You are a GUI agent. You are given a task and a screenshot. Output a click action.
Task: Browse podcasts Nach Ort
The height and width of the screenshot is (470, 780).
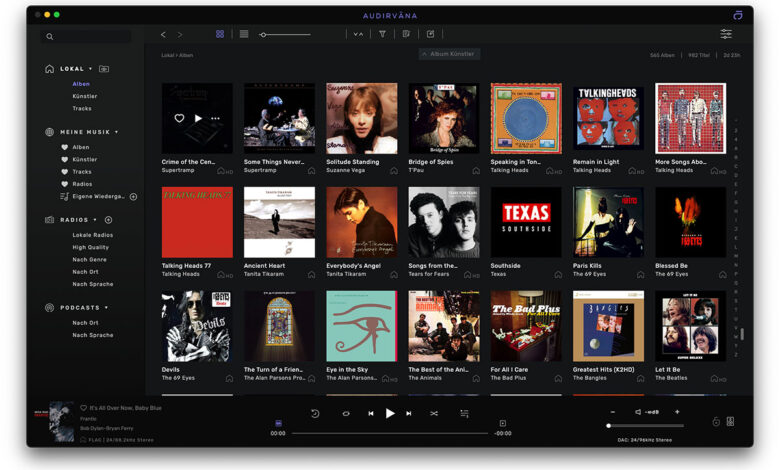point(86,323)
